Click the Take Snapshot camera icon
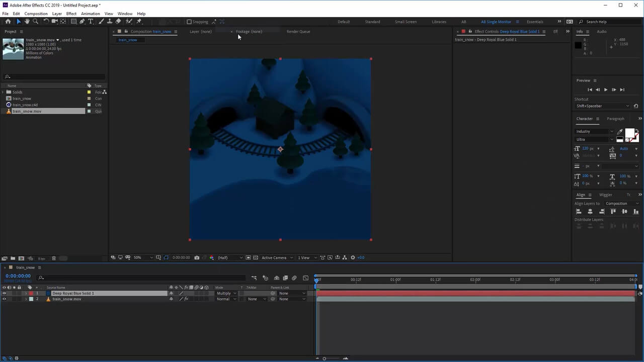Viewport: 644px width, 362px height. click(197, 257)
